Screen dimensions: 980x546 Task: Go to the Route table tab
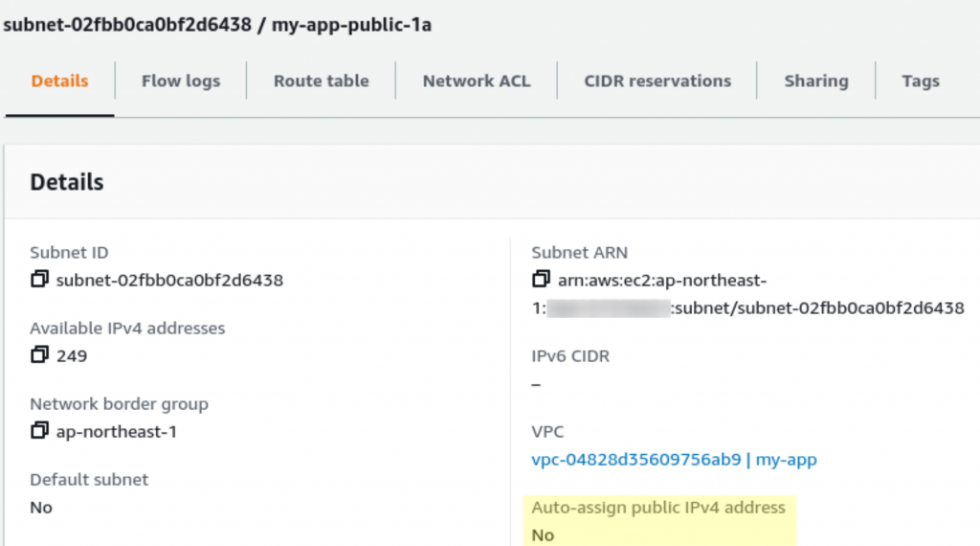[321, 81]
